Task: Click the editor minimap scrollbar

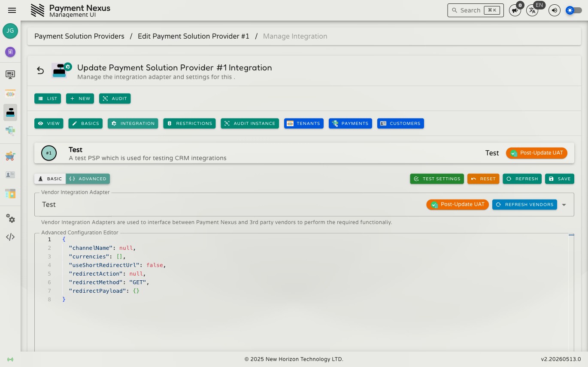Action: pos(571,292)
